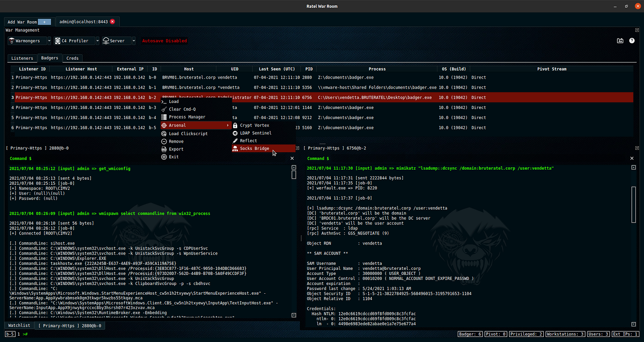Expand the Server dropdown arrow
The height and width of the screenshot is (342, 644).
[x=134, y=41]
